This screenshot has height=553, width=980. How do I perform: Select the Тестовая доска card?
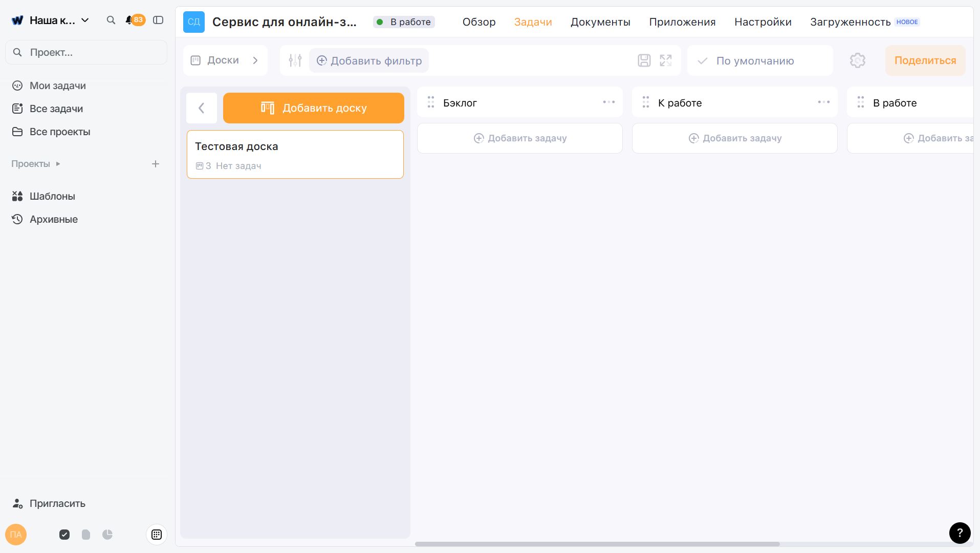click(295, 154)
